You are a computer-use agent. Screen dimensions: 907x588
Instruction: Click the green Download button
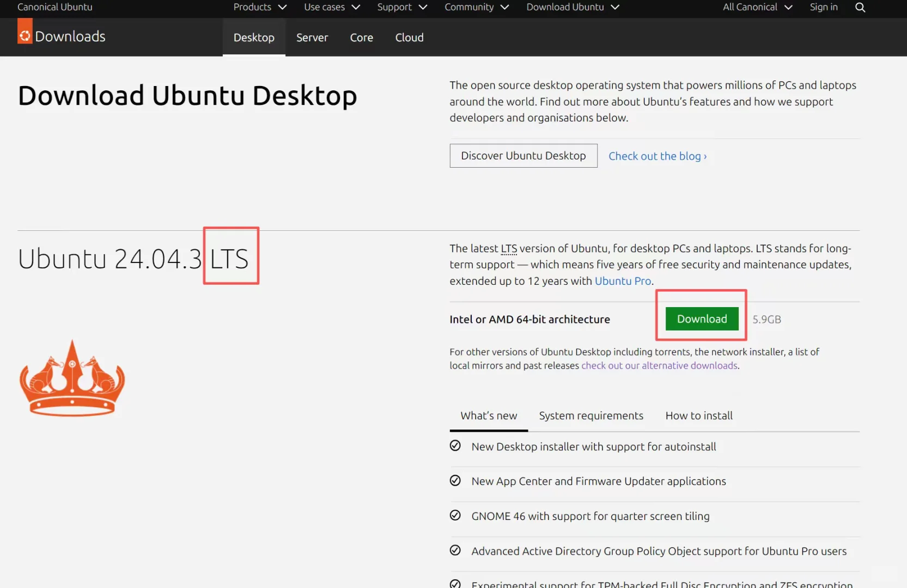pyautogui.click(x=702, y=319)
